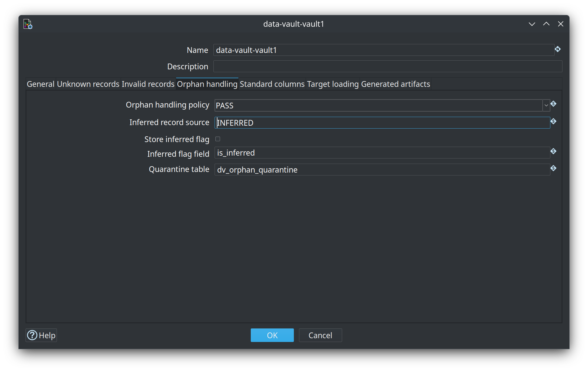Click variable icon beside Inferred record source
Screen dimensions: 588x371
pyautogui.click(x=554, y=121)
